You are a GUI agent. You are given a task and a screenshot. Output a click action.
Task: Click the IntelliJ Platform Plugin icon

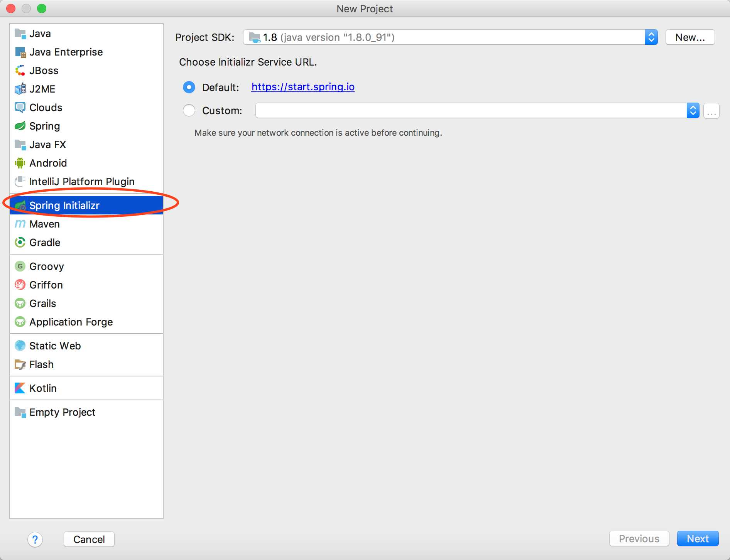[x=20, y=181]
